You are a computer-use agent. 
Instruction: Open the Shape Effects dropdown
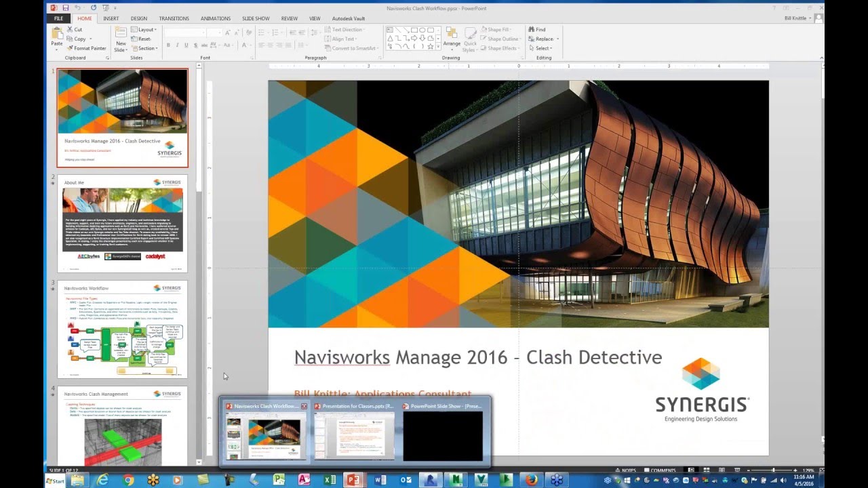(501, 48)
